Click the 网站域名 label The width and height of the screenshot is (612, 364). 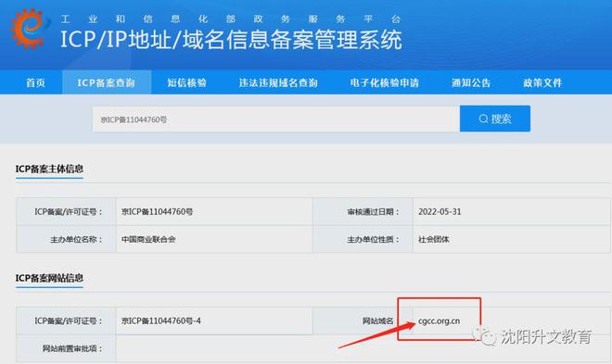coord(377,321)
